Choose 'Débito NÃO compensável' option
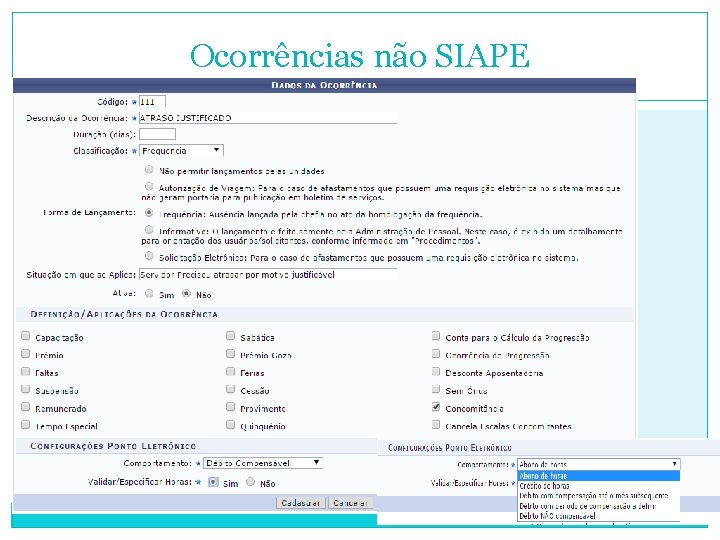720x540 pixels. [x=598, y=516]
